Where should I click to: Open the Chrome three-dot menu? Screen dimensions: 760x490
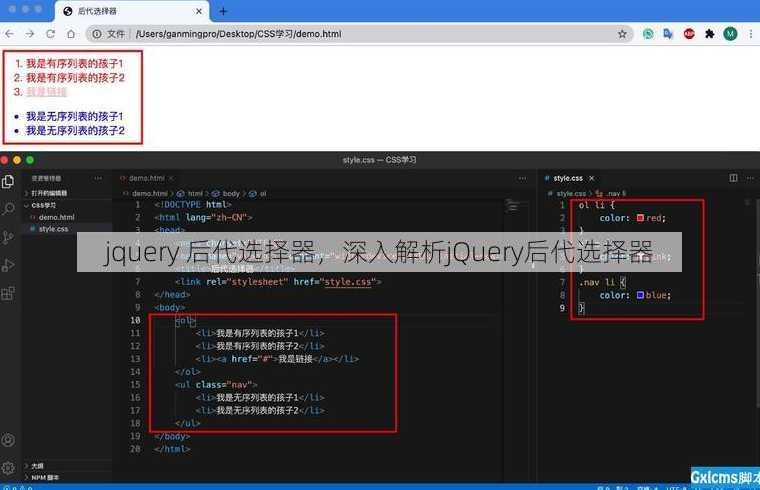(751, 34)
